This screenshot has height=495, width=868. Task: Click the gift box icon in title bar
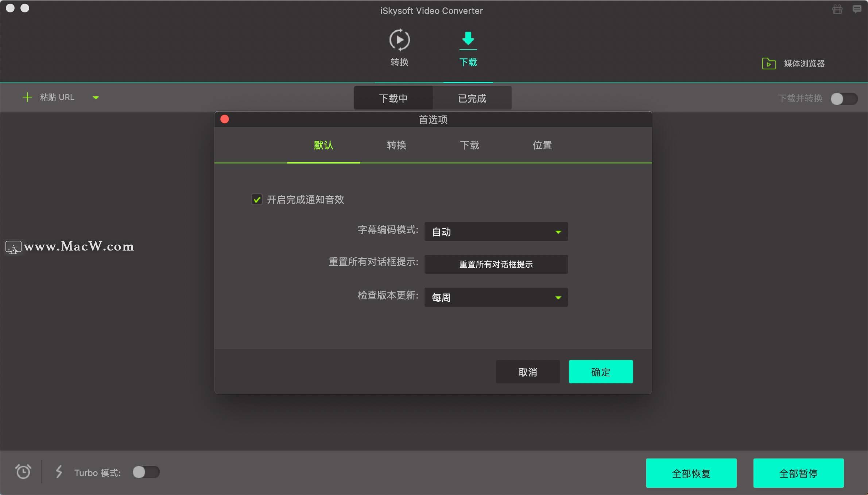(x=837, y=9)
